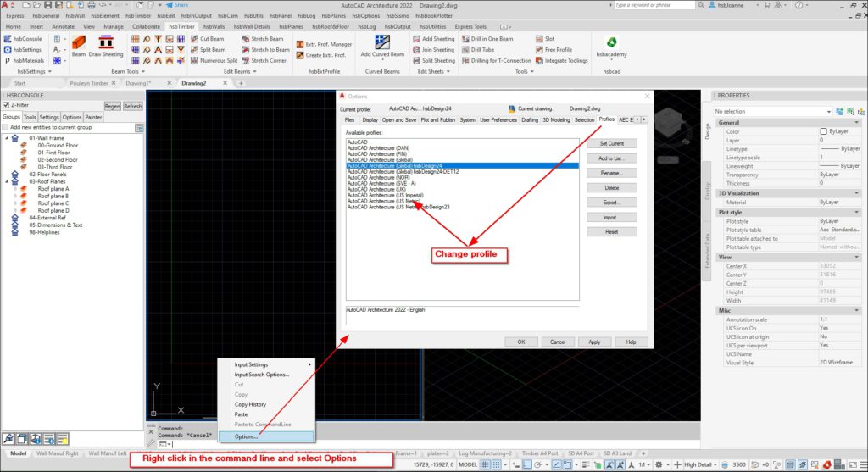
Task: Expand the hsbSettings ribbon panel dropdown
Action: tap(50, 72)
